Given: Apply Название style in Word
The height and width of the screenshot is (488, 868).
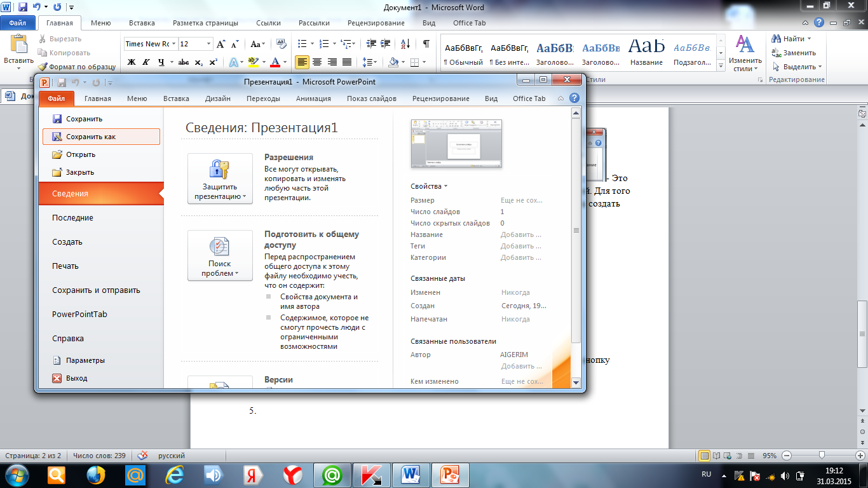Looking at the screenshot, I should point(647,51).
